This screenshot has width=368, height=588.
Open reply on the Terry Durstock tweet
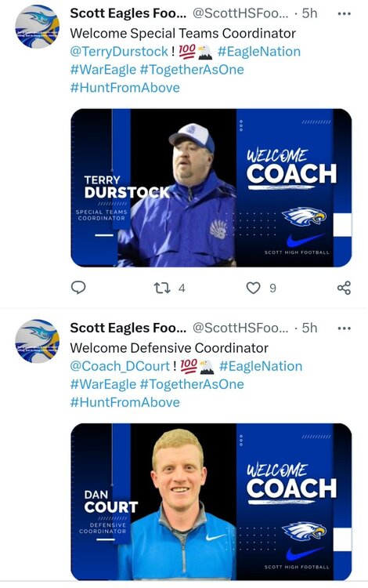coord(78,288)
